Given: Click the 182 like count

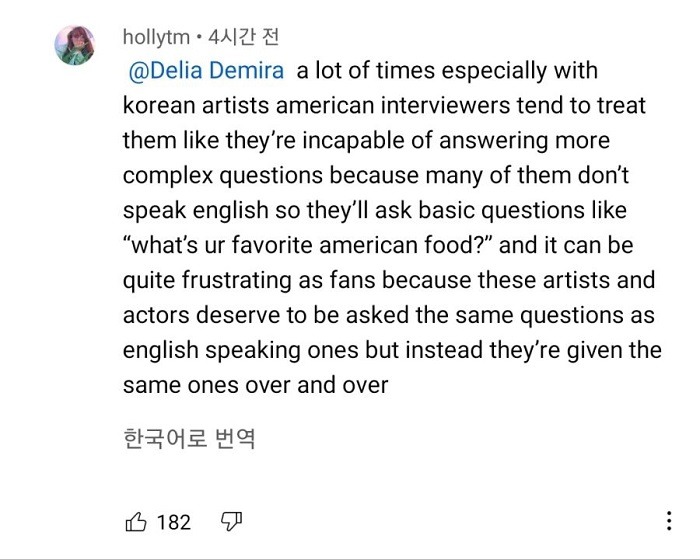Looking at the screenshot, I should pos(174,522).
